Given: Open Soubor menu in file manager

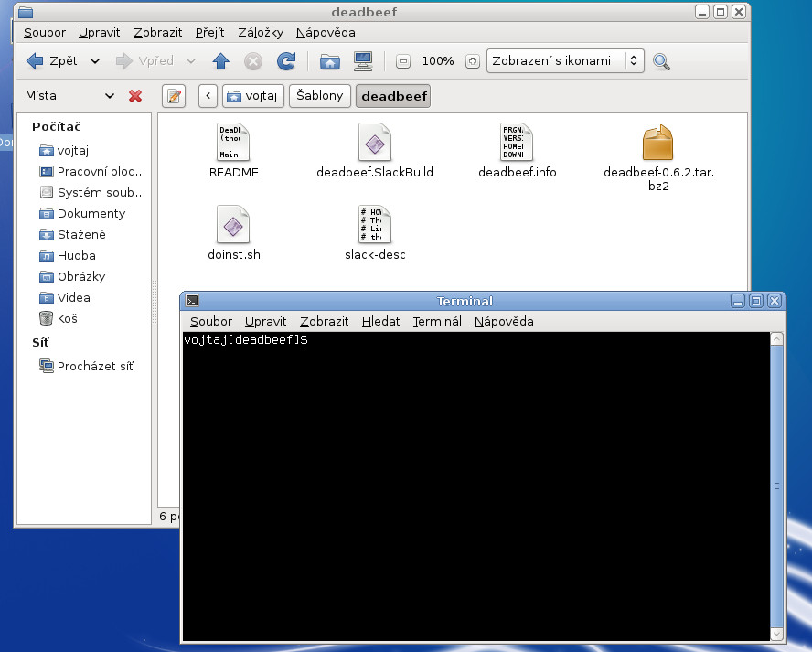Looking at the screenshot, I should point(45,33).
